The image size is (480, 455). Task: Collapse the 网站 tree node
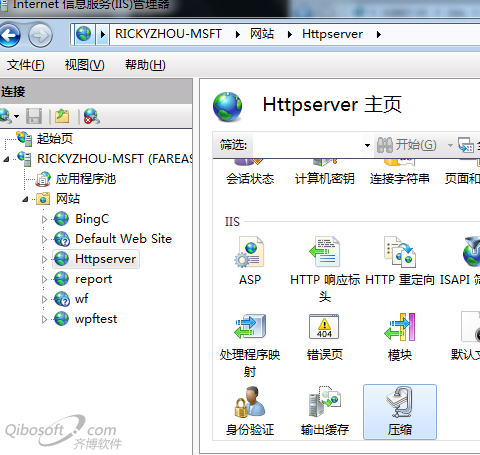(x=25, y=199)
